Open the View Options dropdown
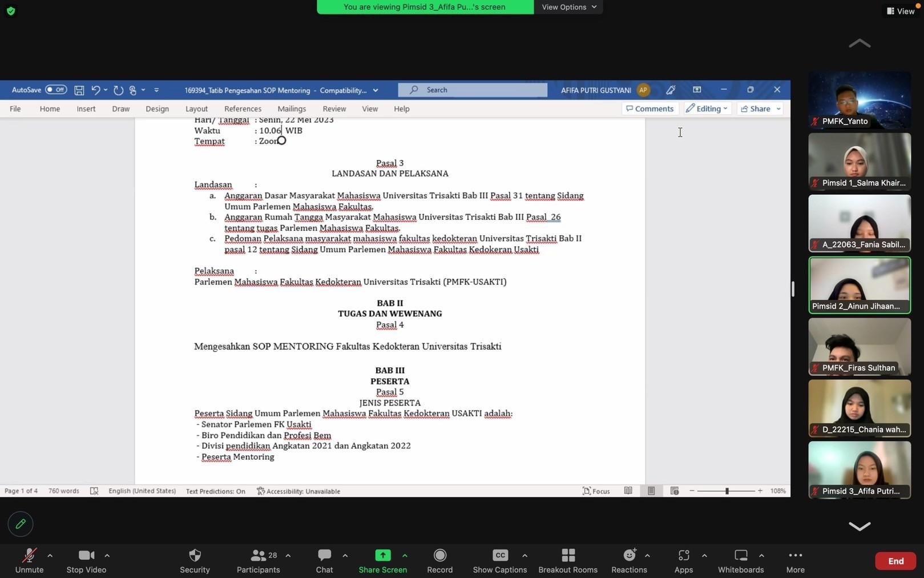The height and width of the screenshot is (578, 924). click(568, 7)
